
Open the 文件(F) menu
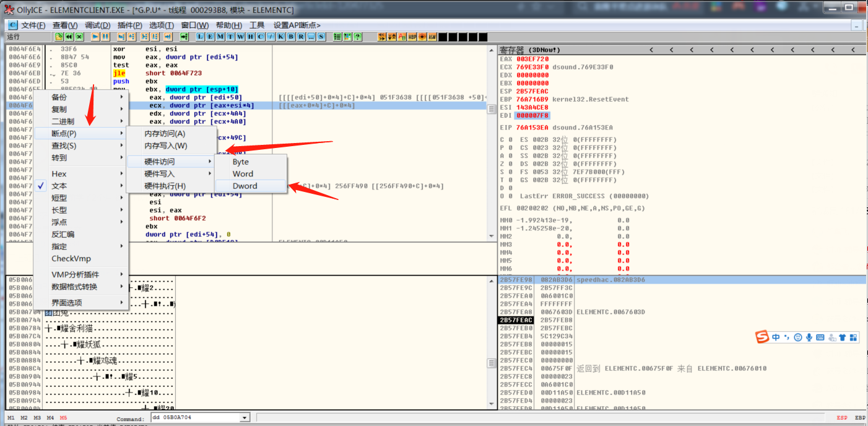(33, 25)
